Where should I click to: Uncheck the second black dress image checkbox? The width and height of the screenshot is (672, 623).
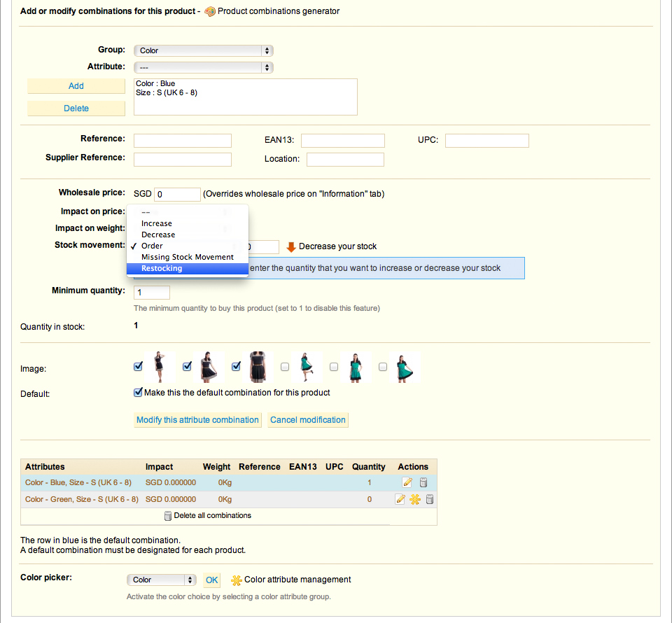click(x=187, y=366)
